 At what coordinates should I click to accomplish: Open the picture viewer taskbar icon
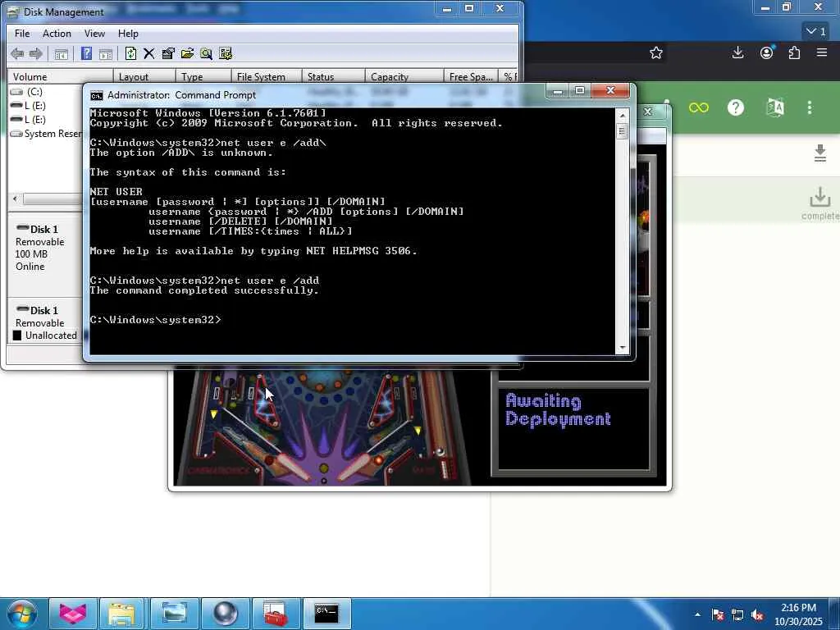point(174,614)
